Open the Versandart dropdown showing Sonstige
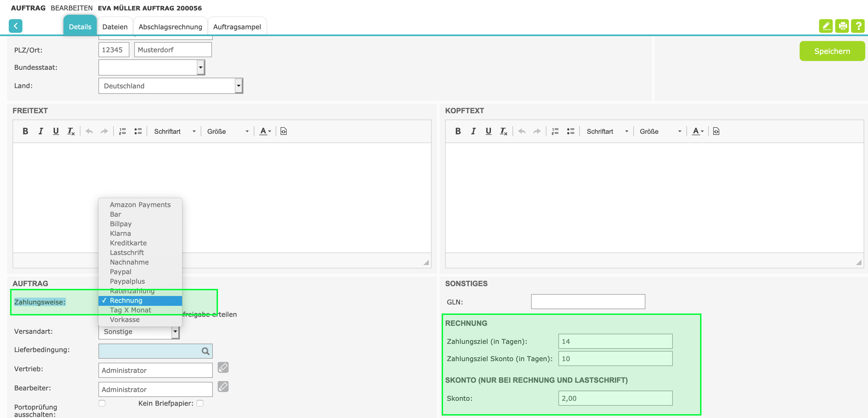The image size is (868, 418). (139, 332)
